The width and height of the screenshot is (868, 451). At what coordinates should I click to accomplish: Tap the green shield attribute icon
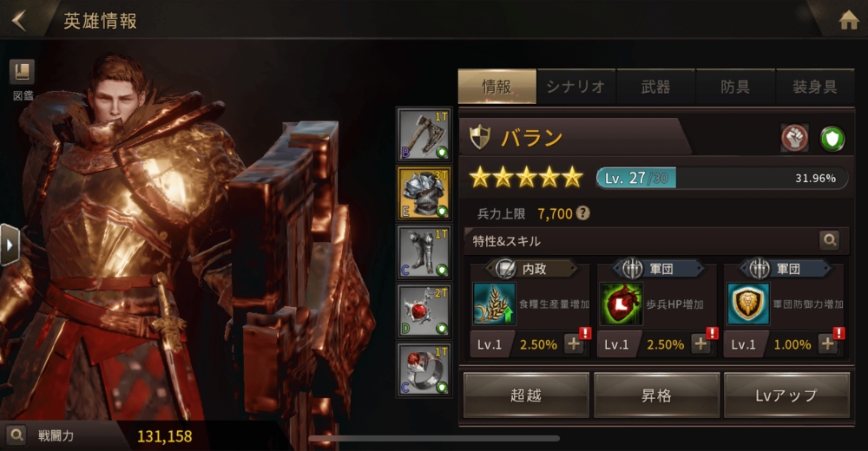pos(832,139)
